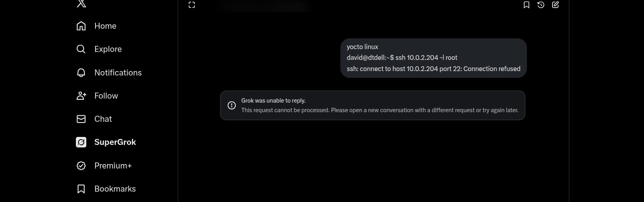Start a new Grok conversation
The height and width of the screenshot is (202, 644).
pyautogui.click(x=555, y=5)
